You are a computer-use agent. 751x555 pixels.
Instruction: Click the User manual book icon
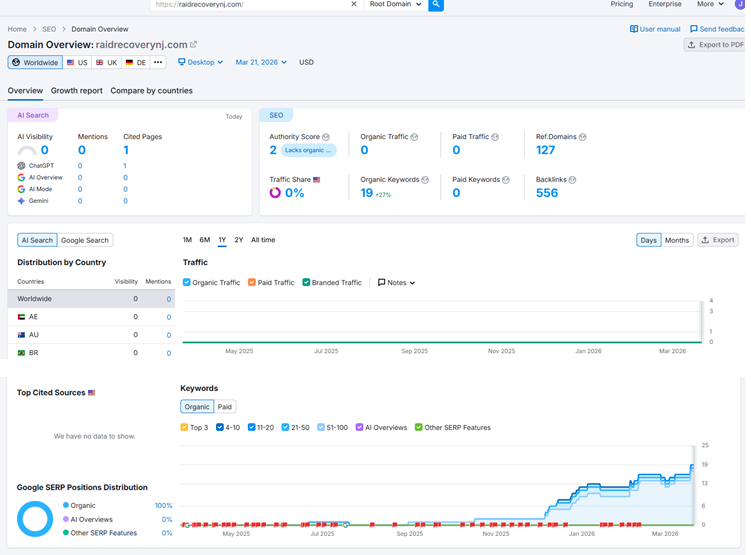click(x=634, y=29)
